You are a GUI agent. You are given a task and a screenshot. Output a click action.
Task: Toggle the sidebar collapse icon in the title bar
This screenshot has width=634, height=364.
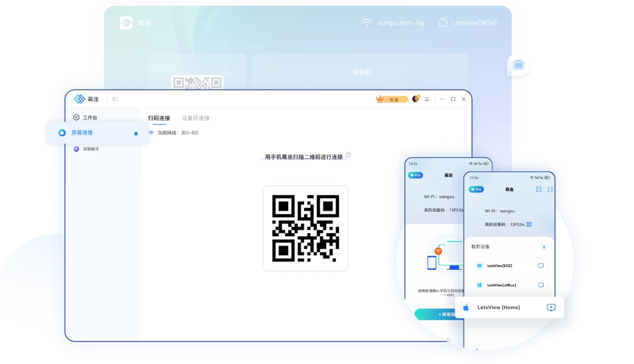point(115,99)
